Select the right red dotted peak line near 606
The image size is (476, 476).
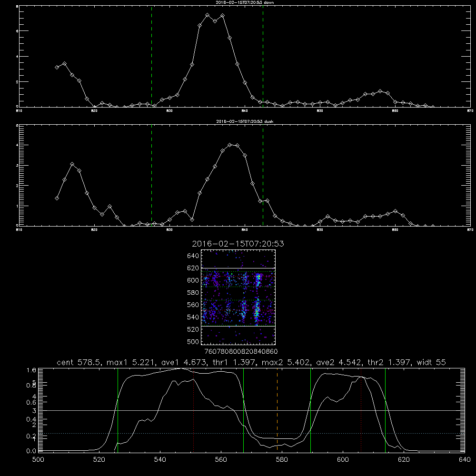click(361, 410)
